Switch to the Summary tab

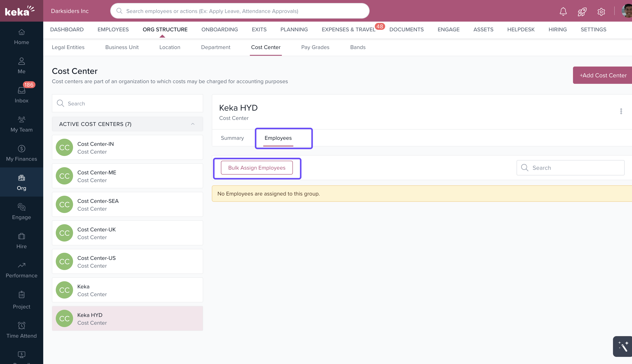click(x=232, y=138)
